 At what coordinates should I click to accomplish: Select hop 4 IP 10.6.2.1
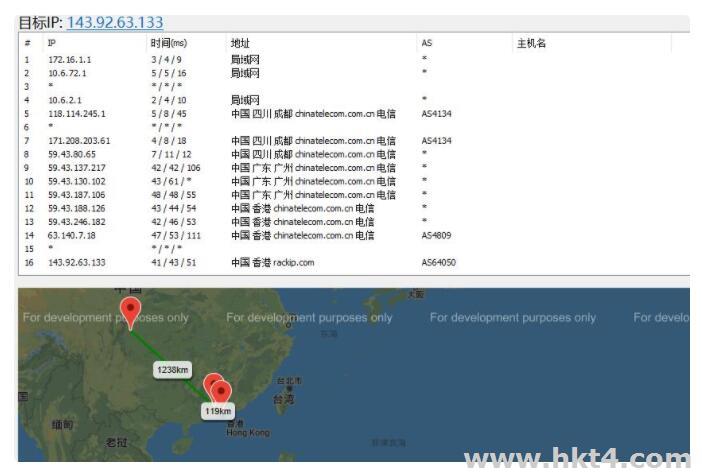click(65, 100)
